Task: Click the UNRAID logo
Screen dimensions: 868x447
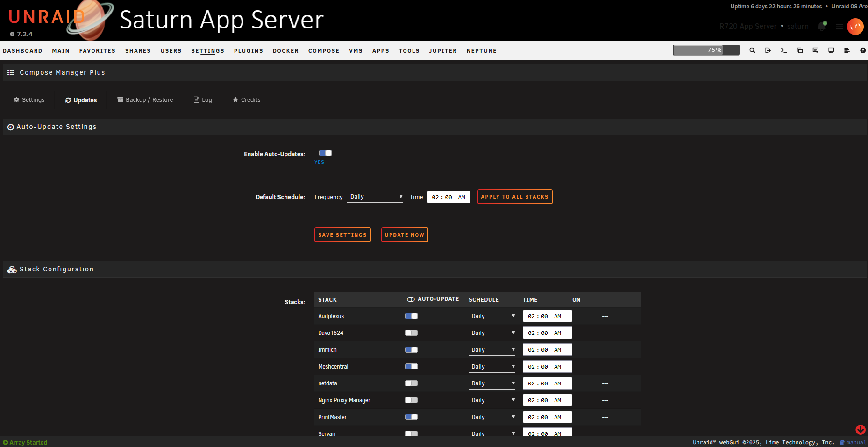Action: point(46,17)
